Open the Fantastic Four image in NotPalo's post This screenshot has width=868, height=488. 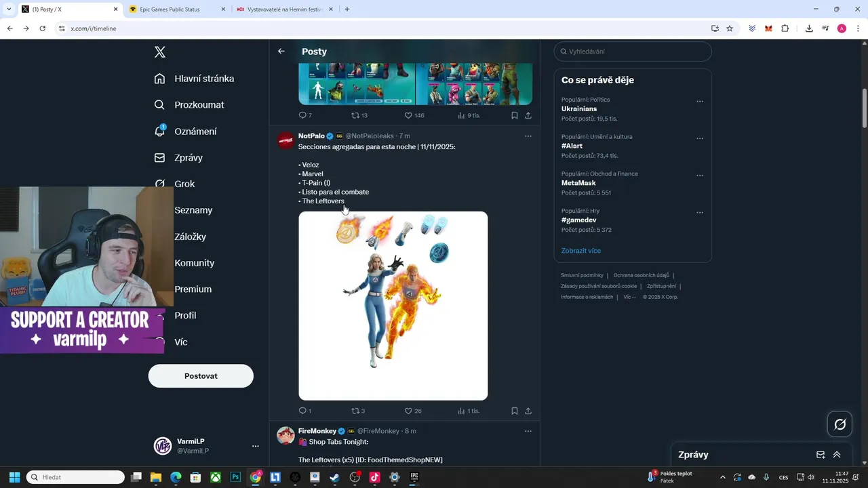pos(393,306)
